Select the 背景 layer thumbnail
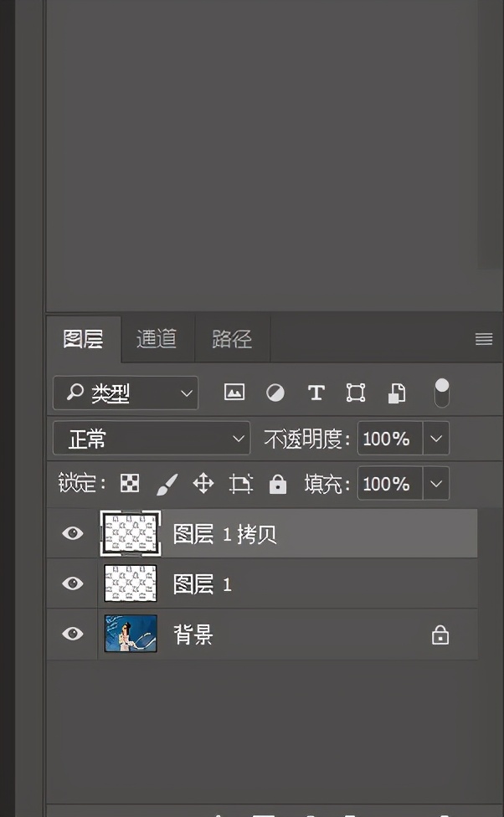Screen dimensions: 504x817 click(131, 634)
